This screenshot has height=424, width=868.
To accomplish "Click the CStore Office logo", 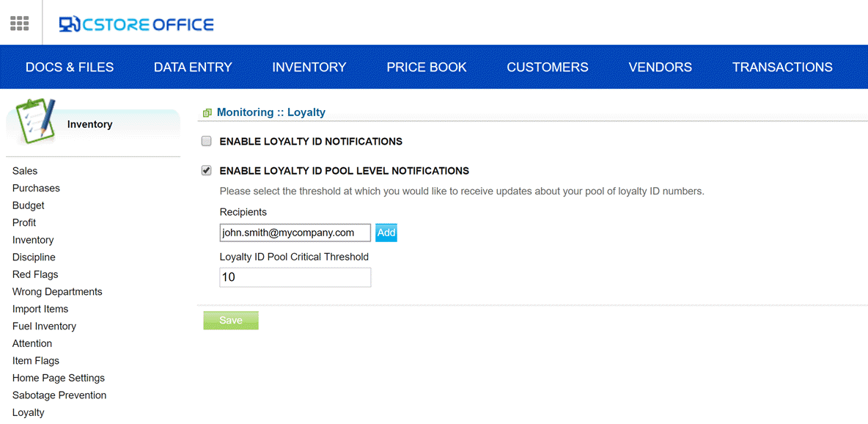I will coord(136,23).
